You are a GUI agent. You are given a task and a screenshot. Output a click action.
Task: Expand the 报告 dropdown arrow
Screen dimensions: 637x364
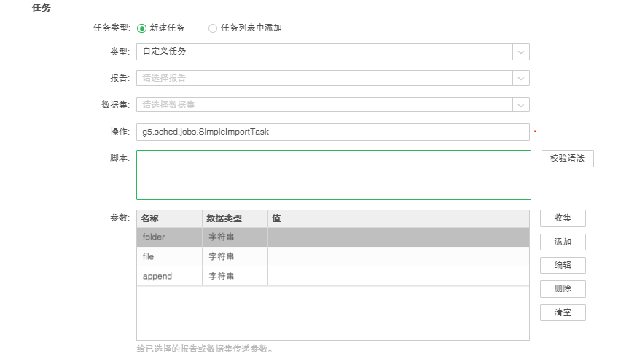pos(520,78)
